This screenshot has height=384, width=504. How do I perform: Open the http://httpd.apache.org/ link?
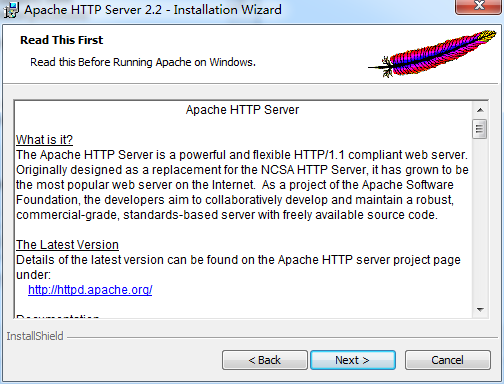90,290
